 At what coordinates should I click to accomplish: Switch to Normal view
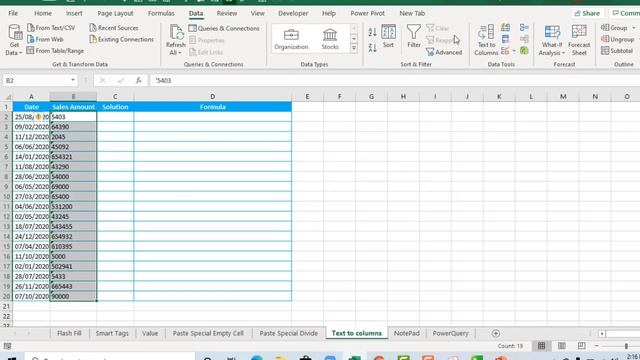coord(541,346)
